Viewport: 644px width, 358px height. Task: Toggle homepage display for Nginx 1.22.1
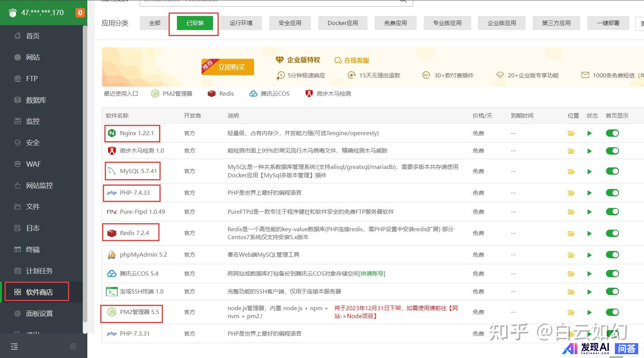point(612,133)
